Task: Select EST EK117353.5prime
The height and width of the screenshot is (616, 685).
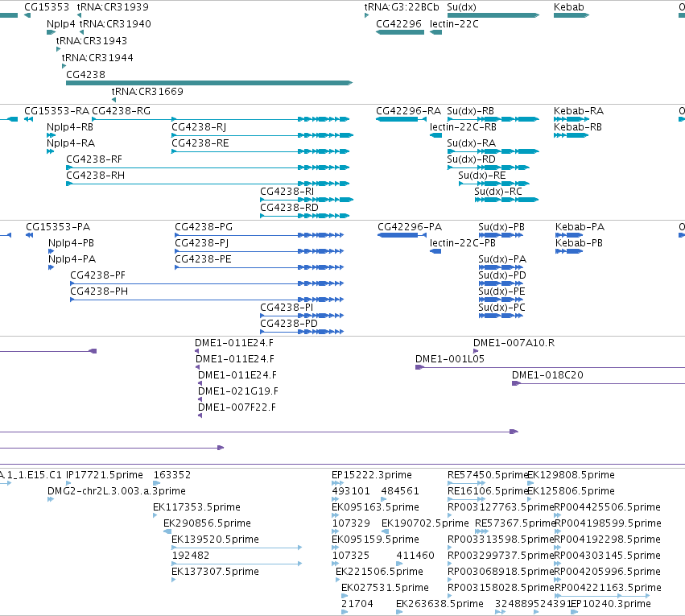Action: [196, 507]
